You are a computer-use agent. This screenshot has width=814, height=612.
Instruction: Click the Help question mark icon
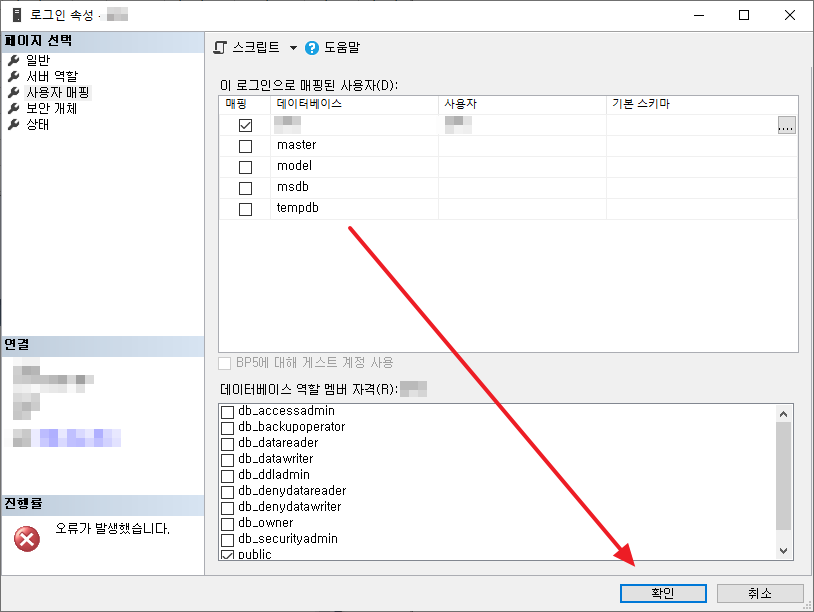[312, 48]
